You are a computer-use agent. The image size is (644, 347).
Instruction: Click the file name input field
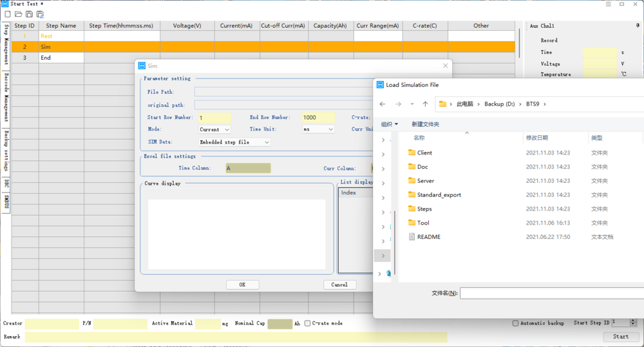pos(551,294)
